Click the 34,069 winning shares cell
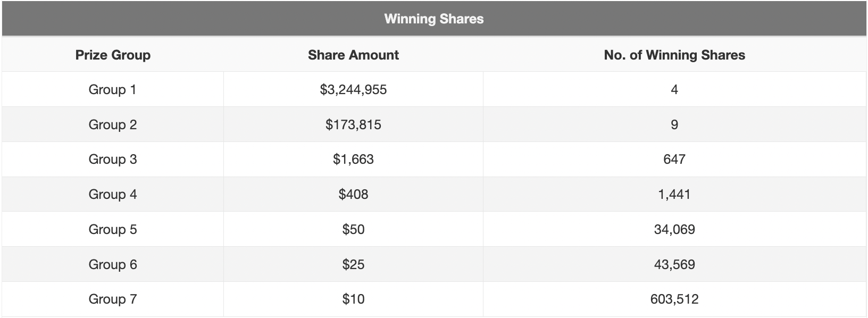Image resolution: width=868 pixels, height=318 pixels. (674, 229)
